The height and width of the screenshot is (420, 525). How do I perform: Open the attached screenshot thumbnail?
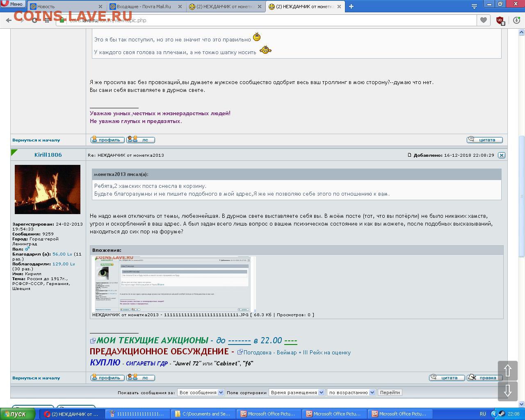173,284
